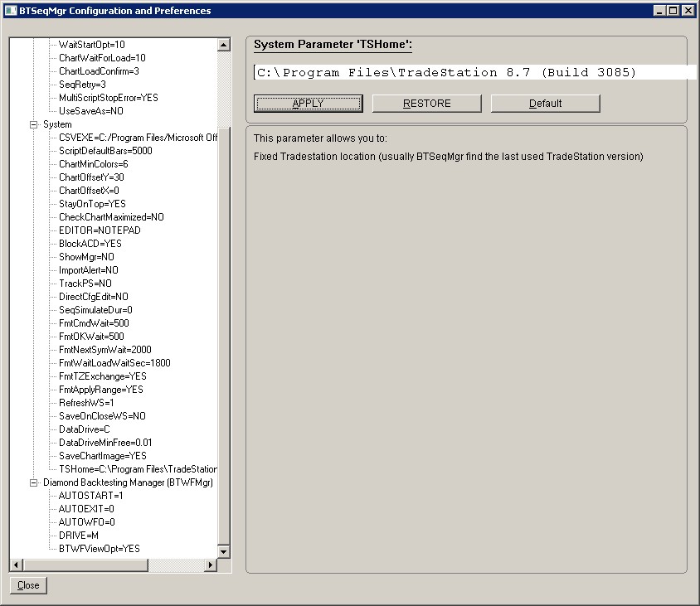This screenshot has width=700, height=606.
Task: Select SeqRetry=3 parameter
Action: [83, 85]
